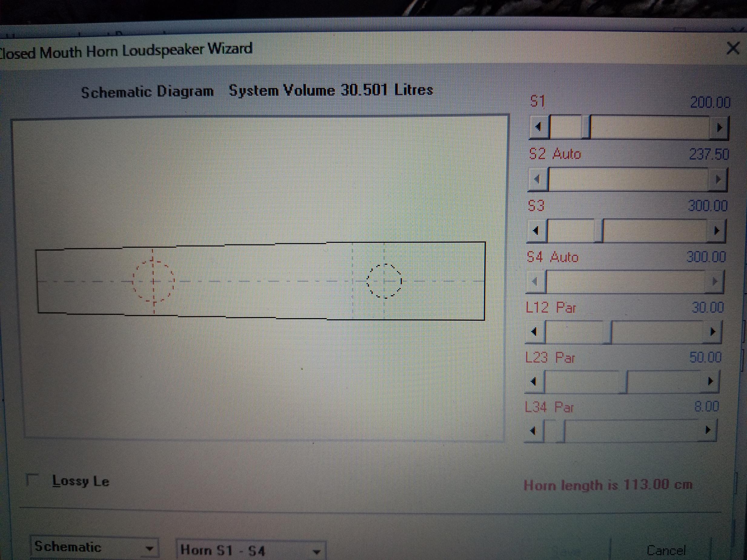Screen dimensions: 747x560
Task: Click the S2 Auto slider left arrow
Action: tap(538, 179)
